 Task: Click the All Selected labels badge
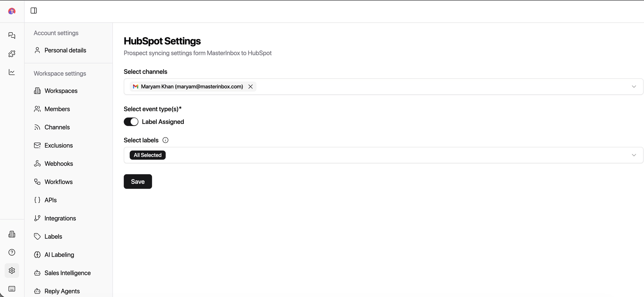coord(147,155)
